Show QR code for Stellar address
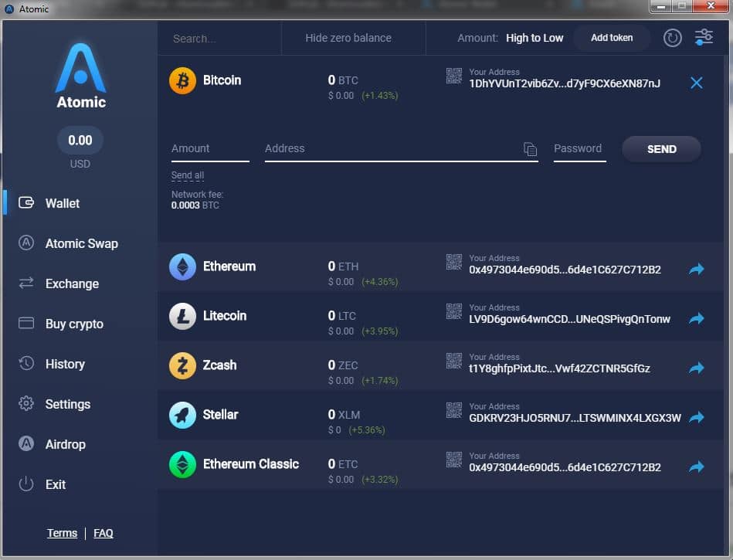This screenshot has width=733, height=560. [454, 410]
